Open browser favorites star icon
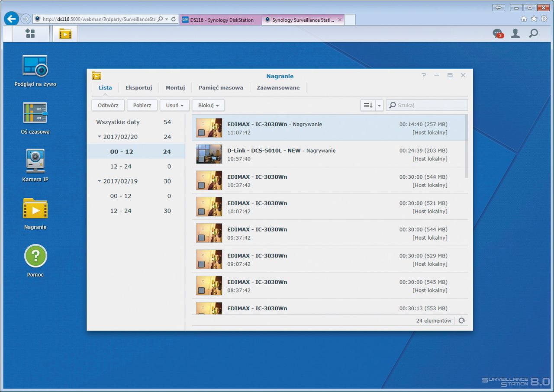554x392 pixels. (x=534, y=19)
